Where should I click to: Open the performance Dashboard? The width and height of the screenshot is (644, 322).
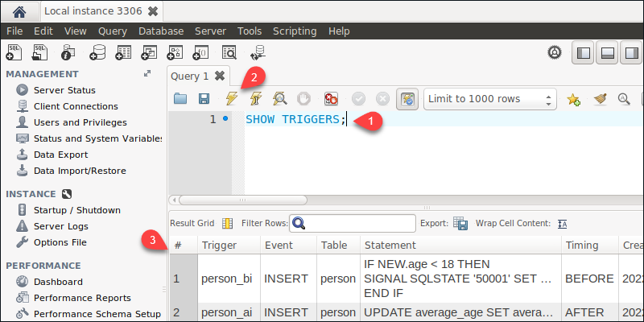(58, 282)
